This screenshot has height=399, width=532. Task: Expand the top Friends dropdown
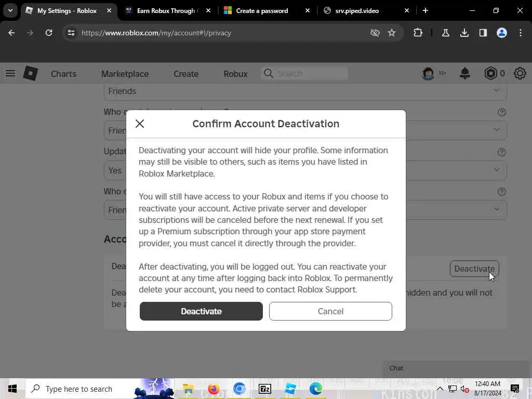click(x=305, y=91)
